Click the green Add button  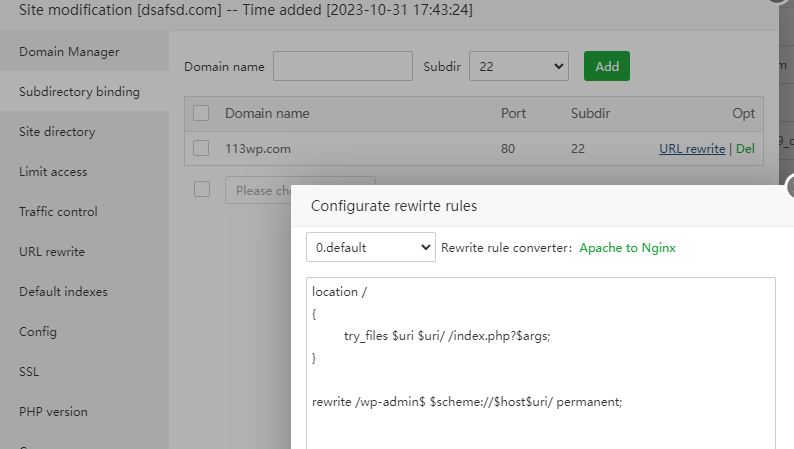pyautogui.click(x=607, y=67)
